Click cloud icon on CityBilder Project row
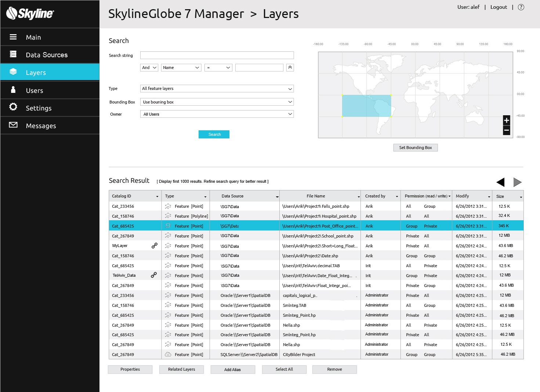The height and width of the screenshot is (392, 540). point(168,355)
